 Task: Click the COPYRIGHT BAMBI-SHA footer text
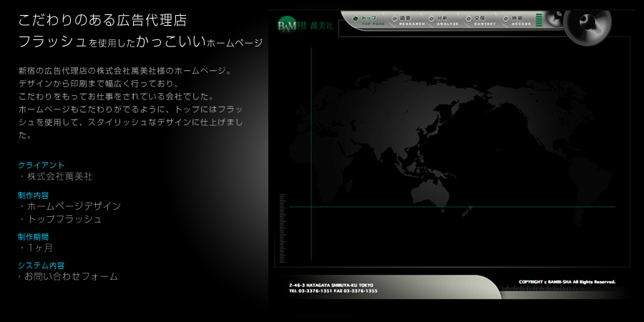click(567, 282)
